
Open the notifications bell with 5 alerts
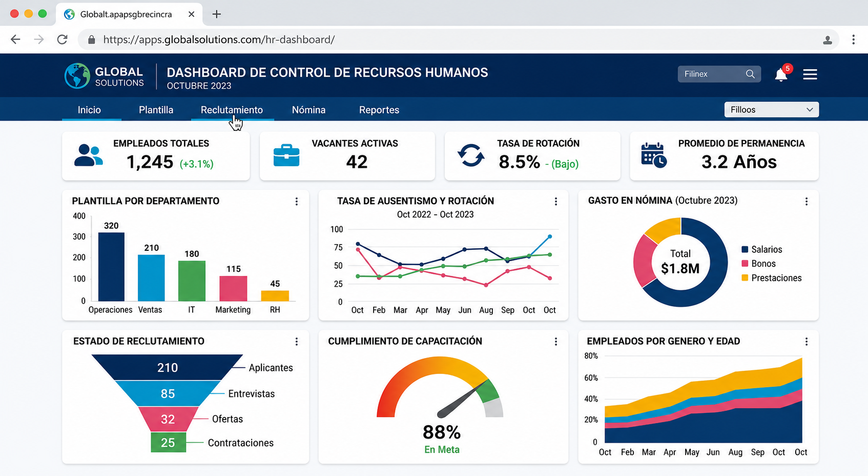pyautogui.click(x=781, y=74)
